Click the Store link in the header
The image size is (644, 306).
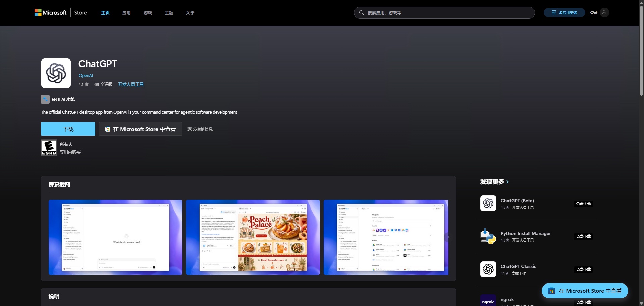(x=80, y=13)
